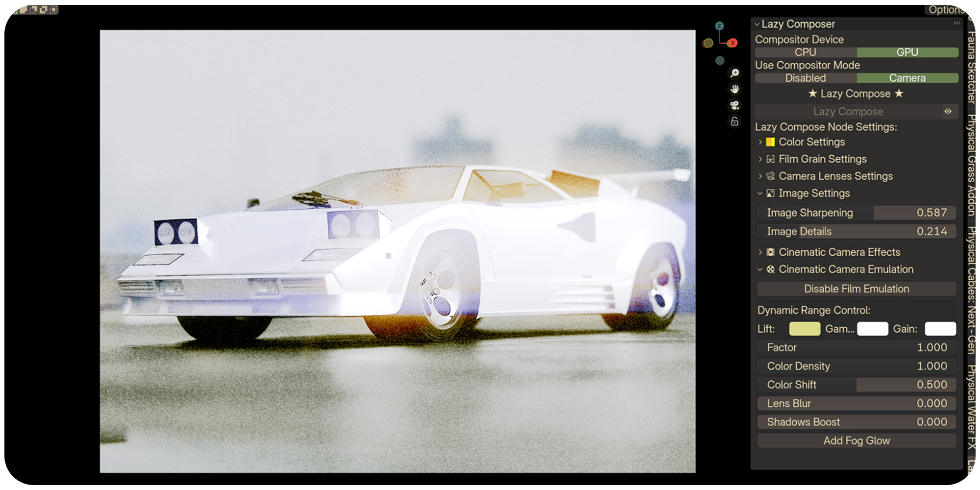This screenshot has height=490, width=980.
Task: Click the zoom magnifier viewport icon
Action: (x=735, y=73)
